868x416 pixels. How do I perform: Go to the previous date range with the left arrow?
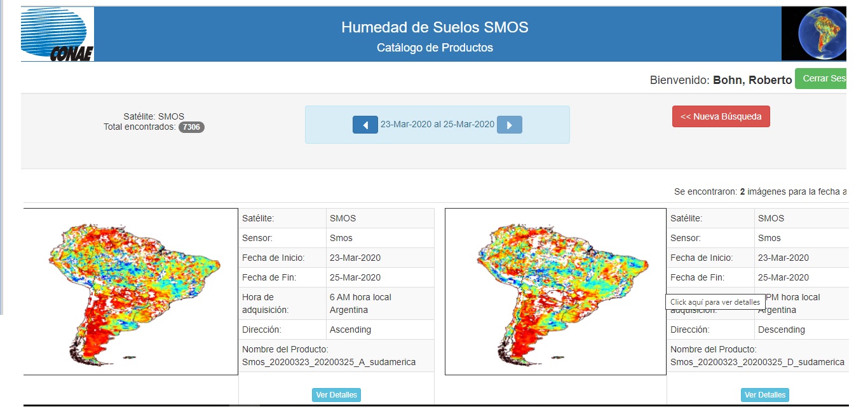pos(365,125)
